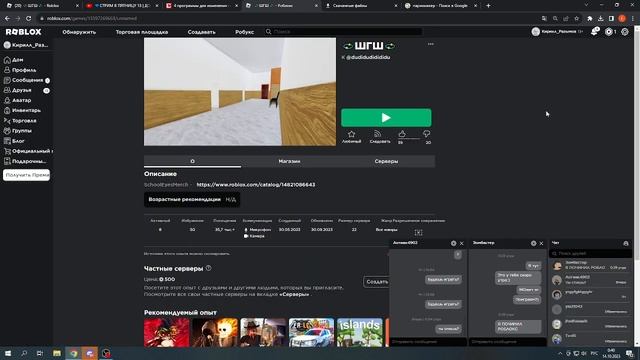The image size is (640, 360).
Task: Click browser address bar
Action: pos(286,18)
